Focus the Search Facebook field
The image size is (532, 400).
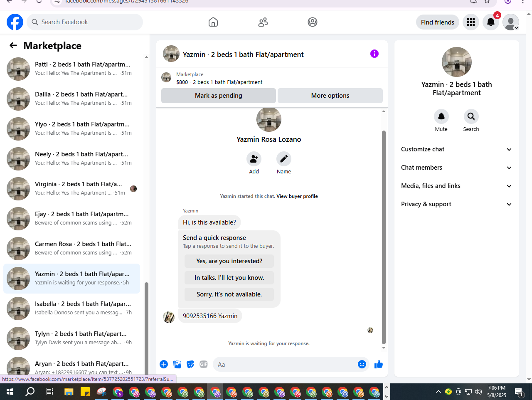click(x=85, y=22)
